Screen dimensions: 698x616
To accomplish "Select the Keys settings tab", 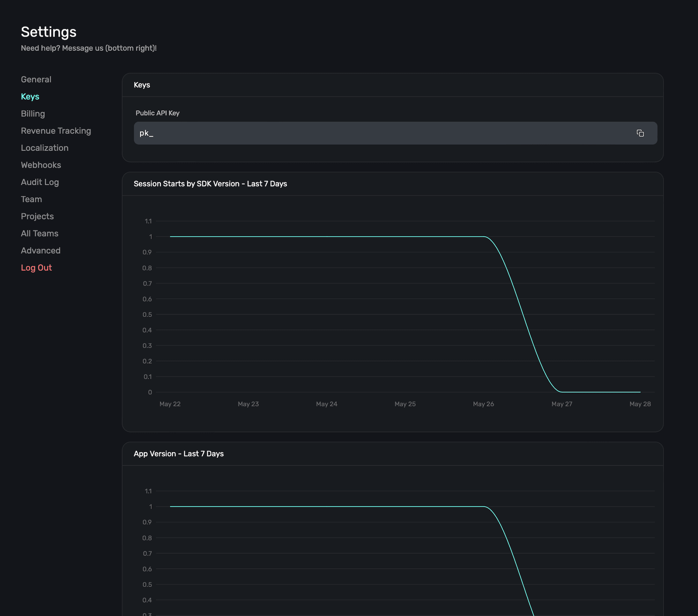I will tap(30, 96).
